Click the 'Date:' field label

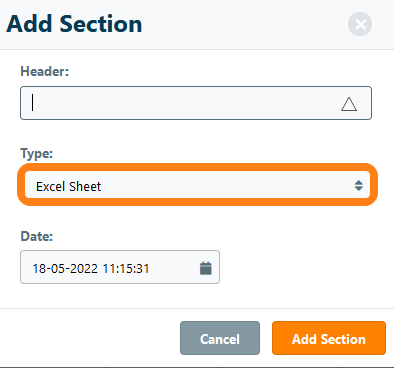click(37, 236)
